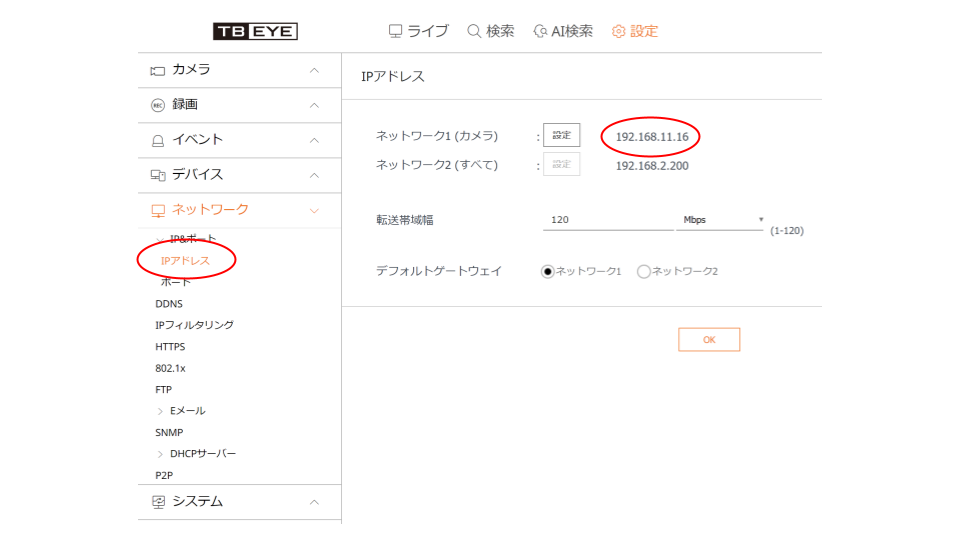
Task: Open the IPフィルタリング menu item
Action: point(195,325)
